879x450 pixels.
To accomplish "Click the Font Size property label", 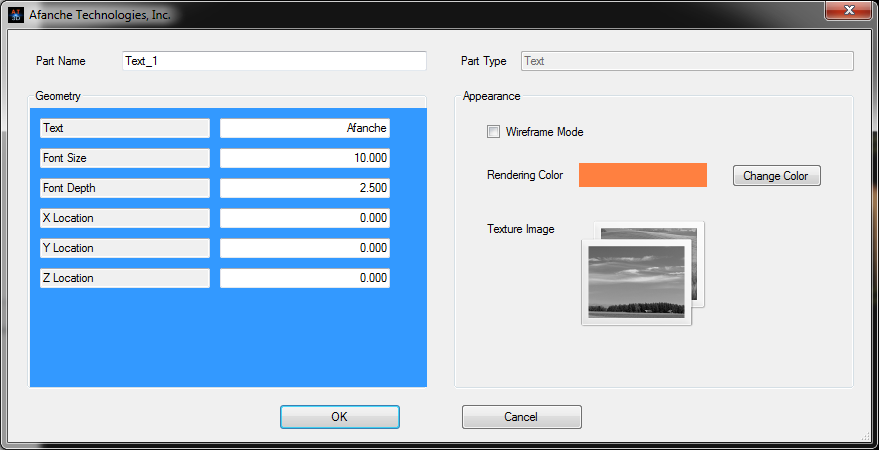I will [124, 158].
